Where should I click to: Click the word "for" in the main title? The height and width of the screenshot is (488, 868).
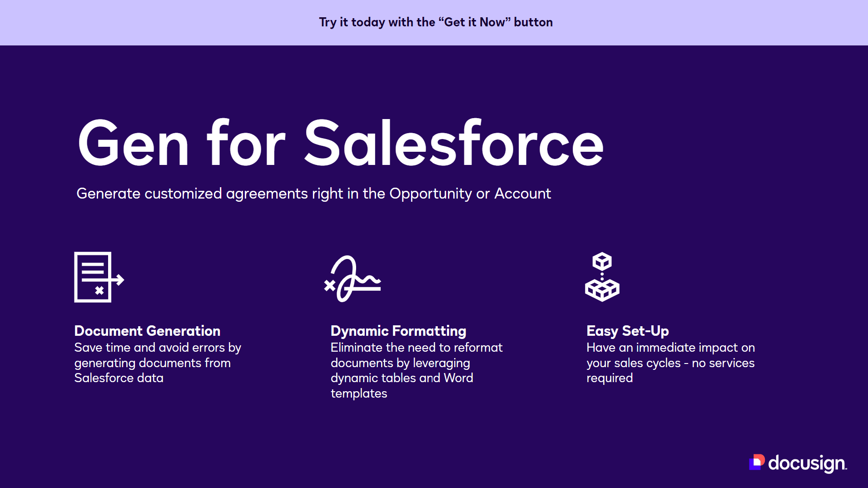point(246,144)
